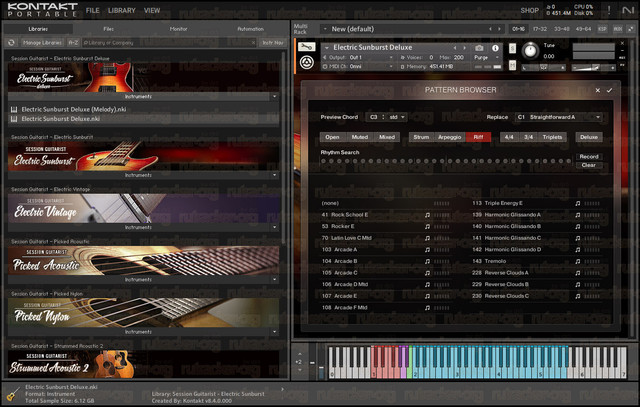The height and width of the screenshot is (407, 640).
Task: Click the refresh libraries icon
Action: click(11, 42)
